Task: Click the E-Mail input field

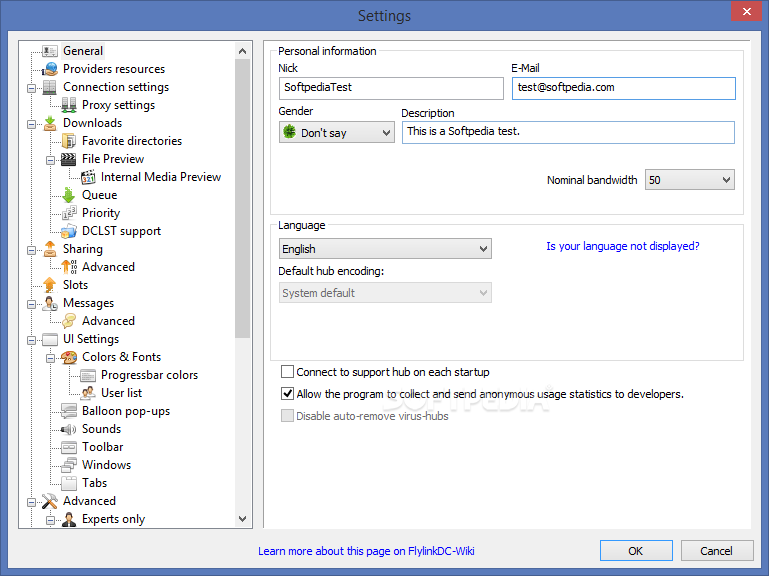Action: pyautogui.click(x=624, y=88)
